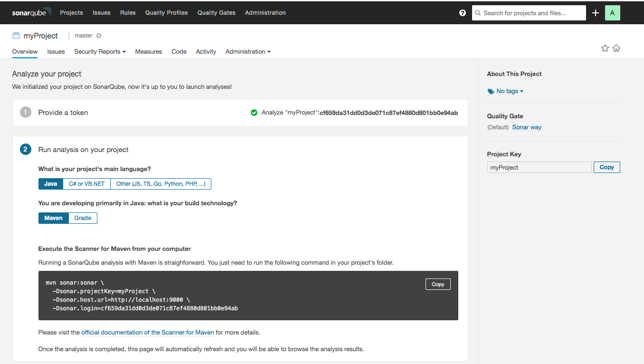Copy the Maven command
644x364 pixels.
[437, 284]
